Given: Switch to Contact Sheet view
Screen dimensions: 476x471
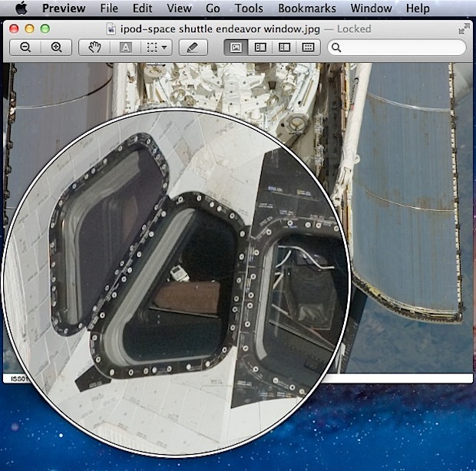Looking at the screenshot, I should tap(308, 48).
